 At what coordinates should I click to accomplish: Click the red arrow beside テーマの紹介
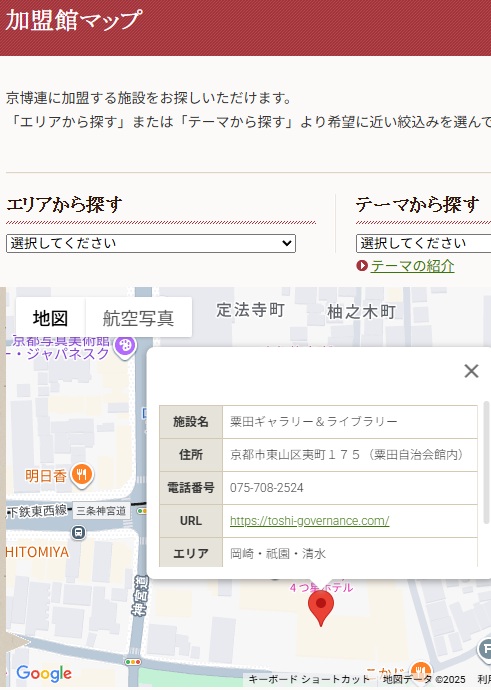[362, 266]
